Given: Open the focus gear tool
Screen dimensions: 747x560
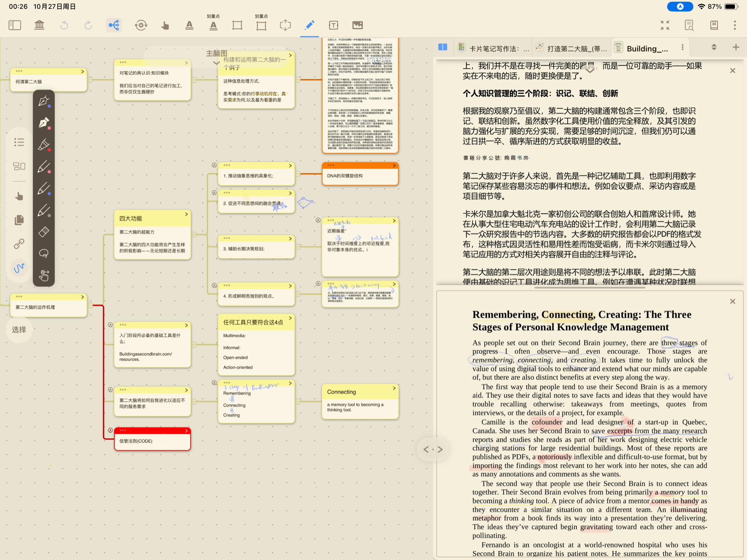Looking at the screenshot, I should [141, 25].
